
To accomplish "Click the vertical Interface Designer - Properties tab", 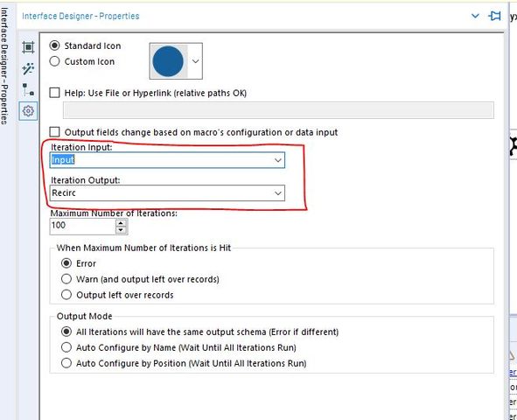I will pos(4,66).
